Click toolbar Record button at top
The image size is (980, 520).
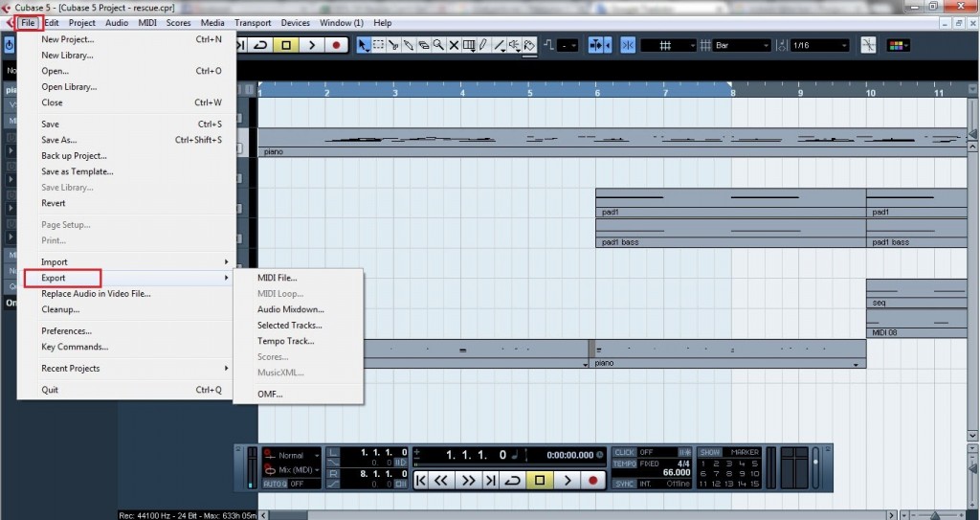[x=337, y=45]
